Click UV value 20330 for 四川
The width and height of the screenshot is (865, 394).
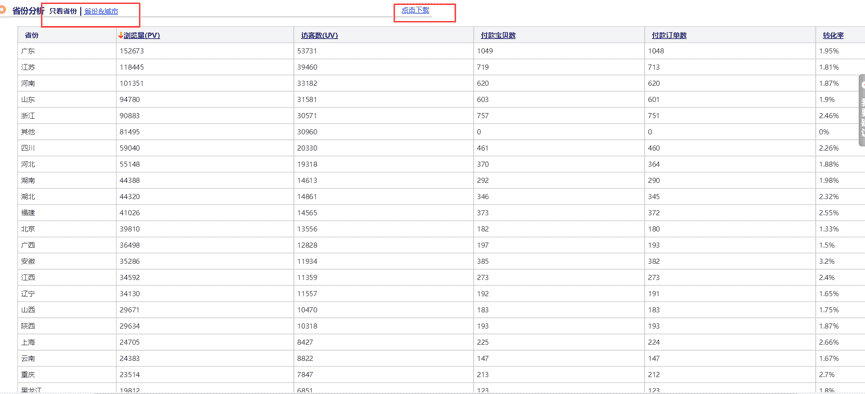pyautogui.click(x=307, y=148)
